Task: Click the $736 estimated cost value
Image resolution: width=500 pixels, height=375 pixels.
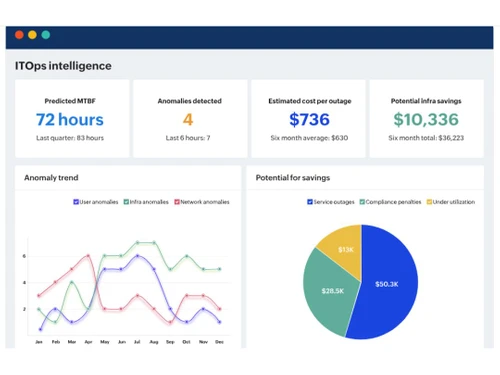Action: pyautogui.click(x=309, y=119)
